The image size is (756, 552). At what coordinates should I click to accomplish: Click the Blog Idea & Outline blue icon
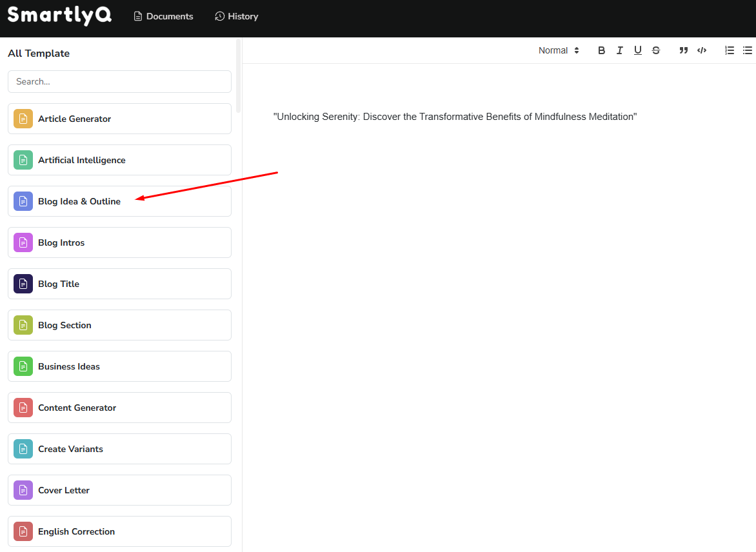coord(23,201)
